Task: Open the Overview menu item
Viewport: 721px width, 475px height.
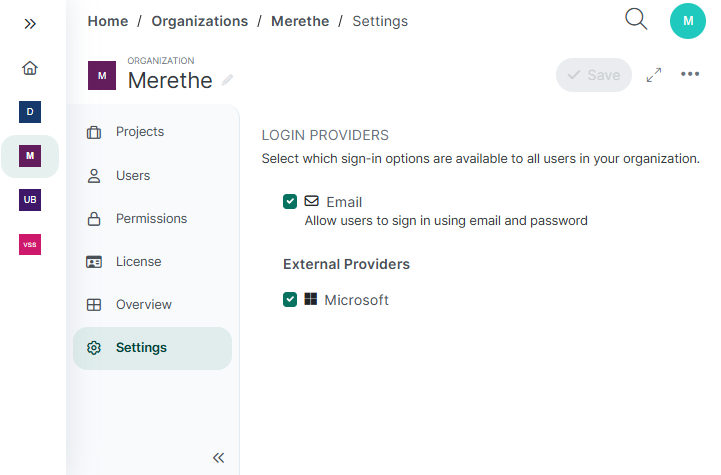Action: point(153,305)
